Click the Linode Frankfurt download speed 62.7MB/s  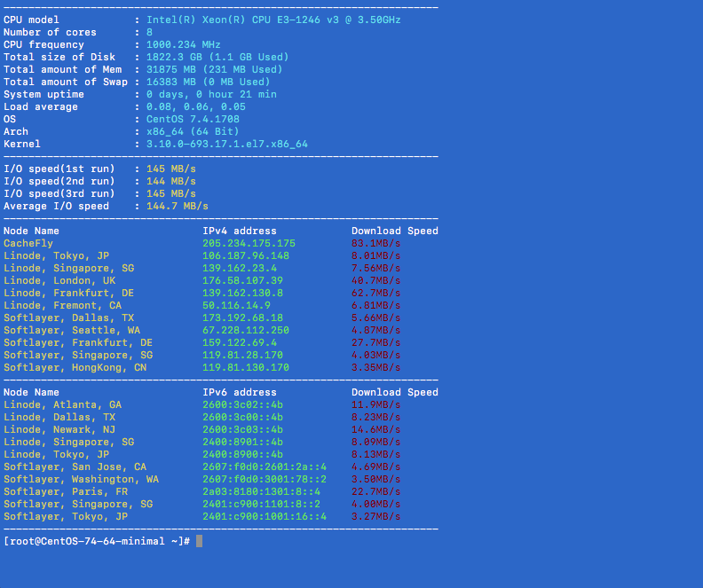(375, 293)
